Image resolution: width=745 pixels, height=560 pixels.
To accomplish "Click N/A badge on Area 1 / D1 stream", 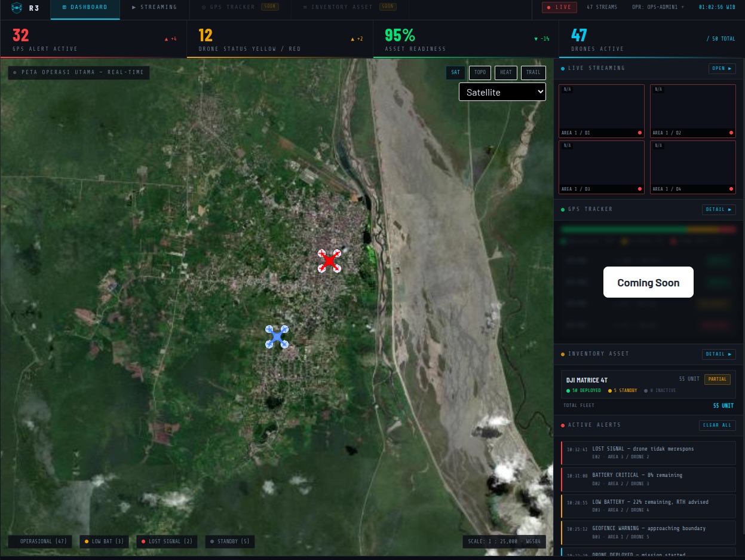I will click(567, 90).
